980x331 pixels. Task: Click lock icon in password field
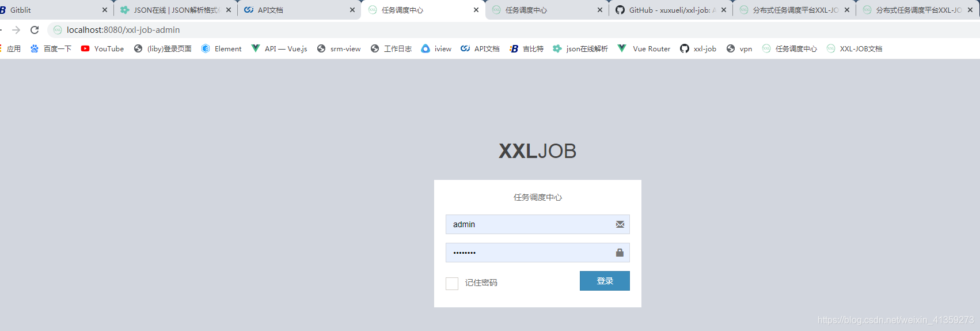[620, 253]
